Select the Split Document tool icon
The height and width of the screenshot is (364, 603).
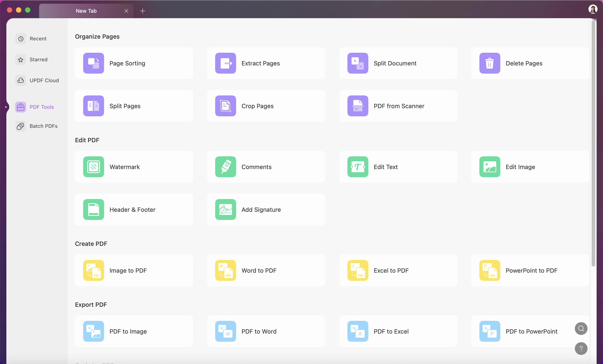[x=358, y=63]
